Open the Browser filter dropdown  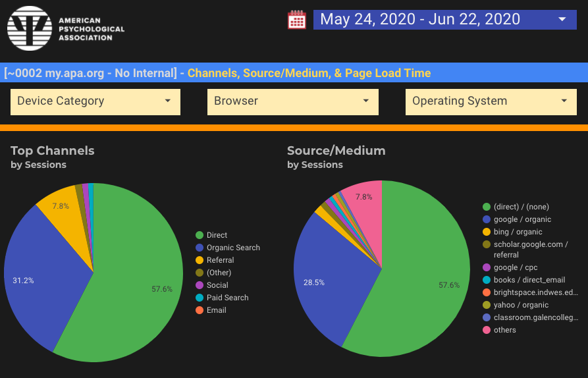[x=293, y=101]
